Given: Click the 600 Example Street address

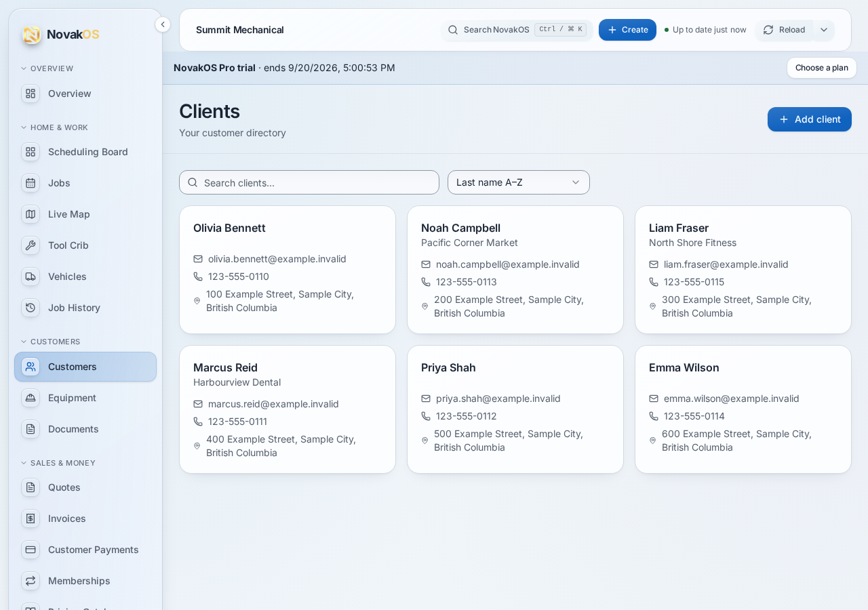Looking at the screenshot, I should coord(736,441).
